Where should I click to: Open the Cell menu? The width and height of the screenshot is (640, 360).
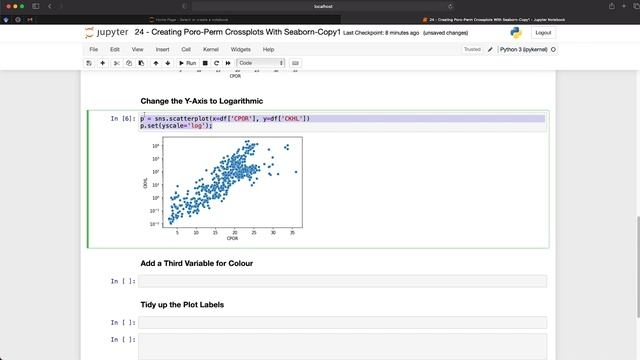tap(186, 49)
